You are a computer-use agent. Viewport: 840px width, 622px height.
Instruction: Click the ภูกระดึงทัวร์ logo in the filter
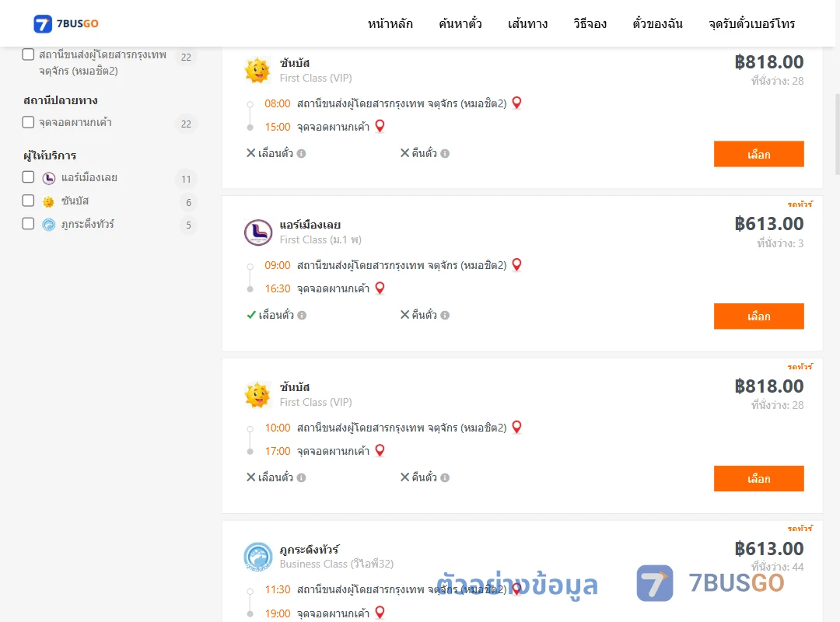pos(49,225)
